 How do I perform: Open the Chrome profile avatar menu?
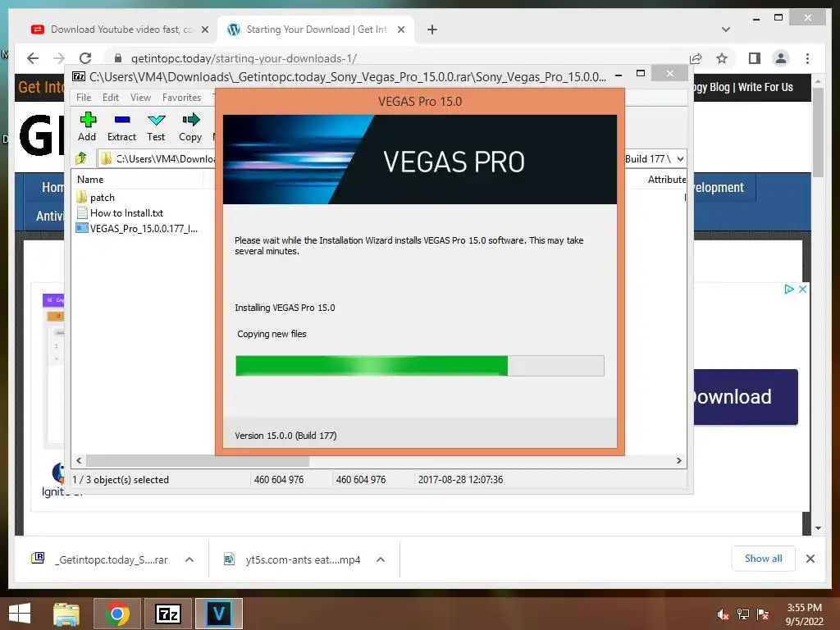tap(781, 58)
